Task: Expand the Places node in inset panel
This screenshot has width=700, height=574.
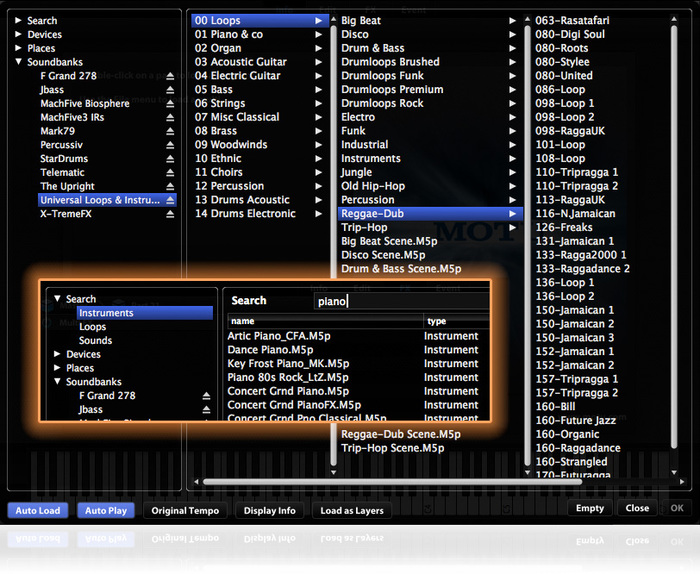Action: [x=57, y=368]
